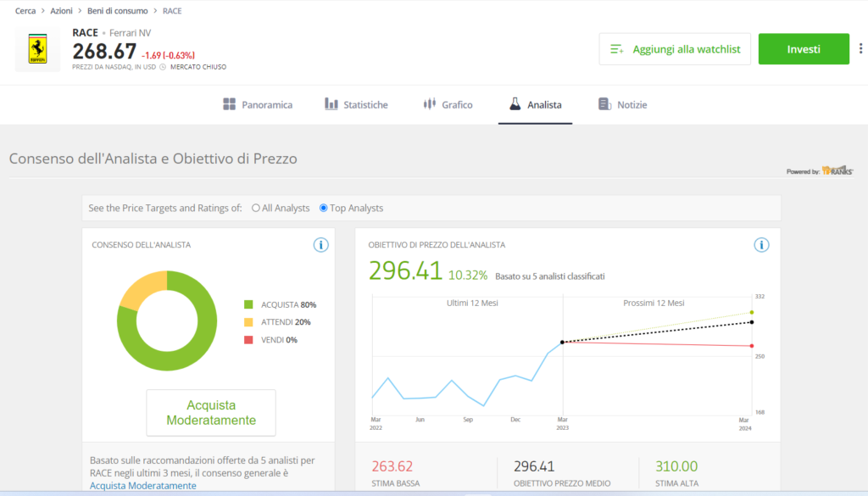Click Basato su 5 analisti classificati text
868x496 pixels.
tap(549, 276)
